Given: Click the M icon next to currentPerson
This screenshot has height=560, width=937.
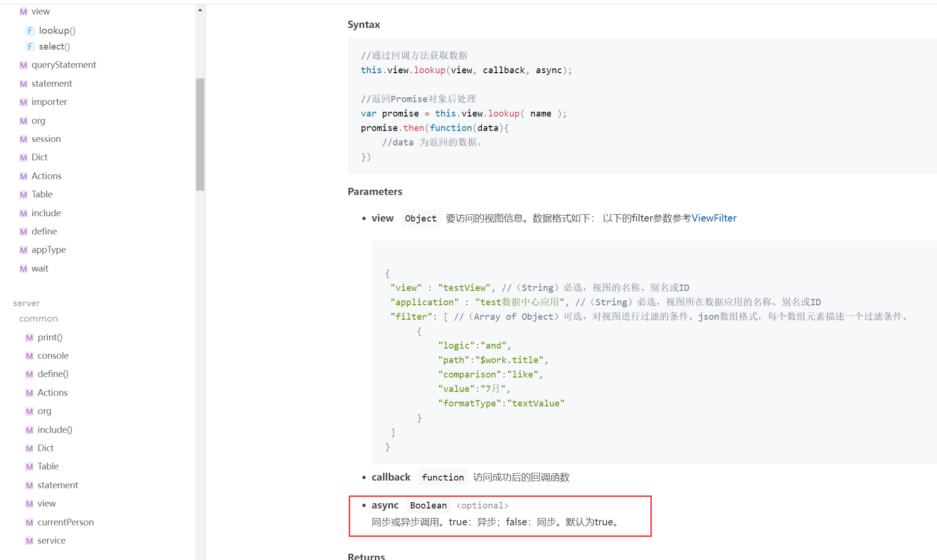Looking at the screenshot, I should point(29,522).
